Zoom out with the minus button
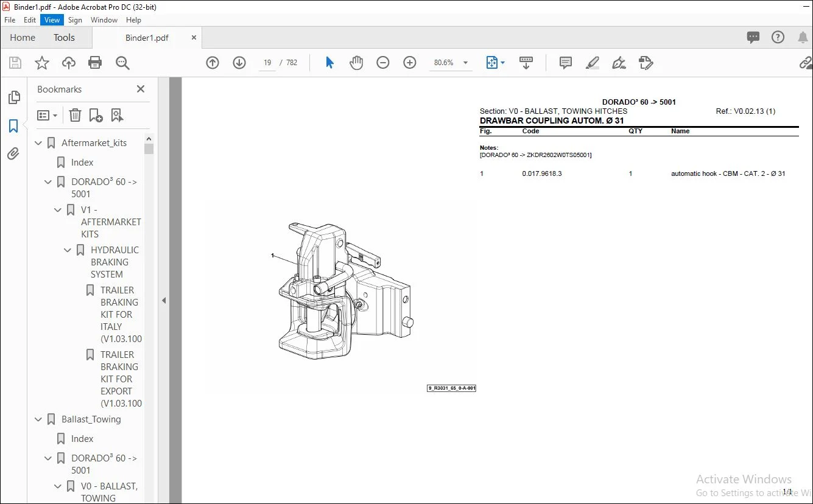The height and width of the screenshot is (504, 813). click(383, 63)
